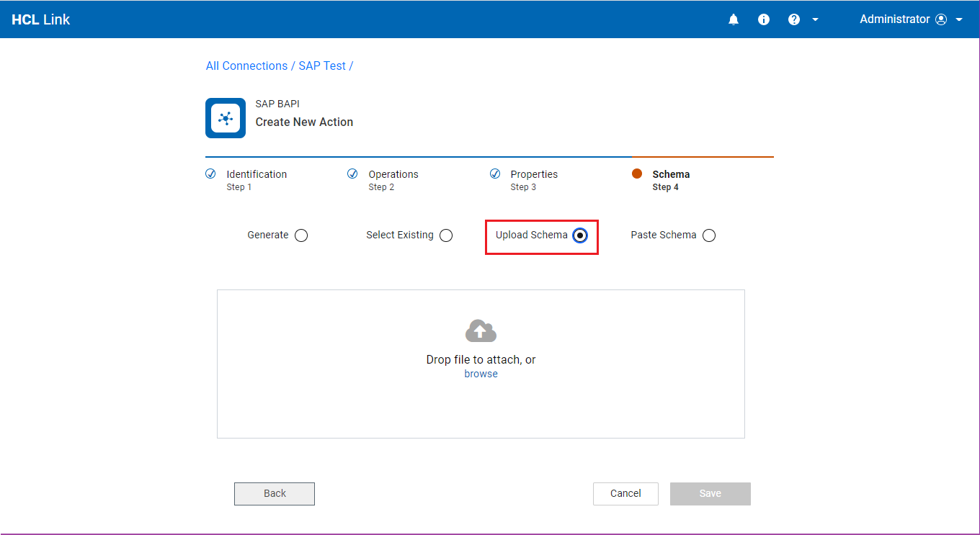Click the notifications bell icon
Screen dimensions: 980x535
[x=734, y=19]
